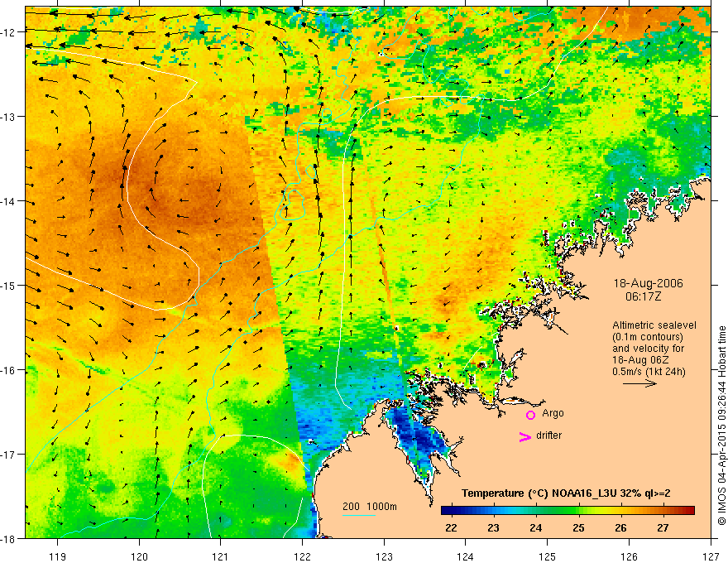728x563 pixels.
Task: Click latitude axis label -16
Action: [x=9, y=370]
